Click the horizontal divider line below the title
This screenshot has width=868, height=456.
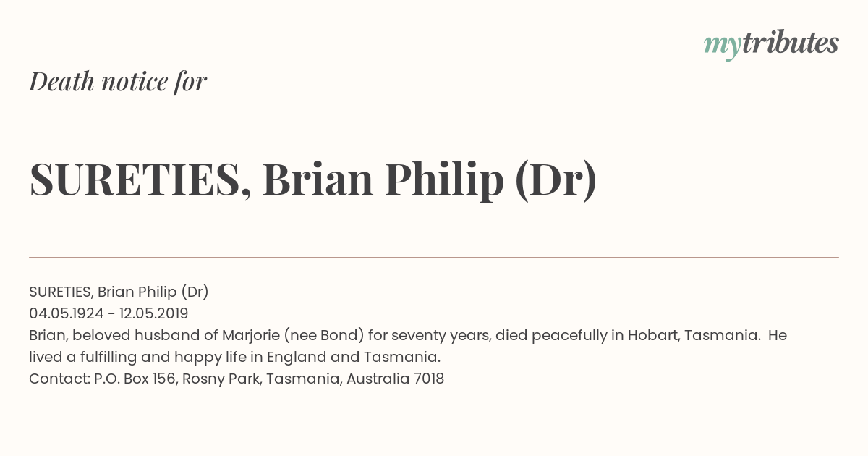pos(434,257)
